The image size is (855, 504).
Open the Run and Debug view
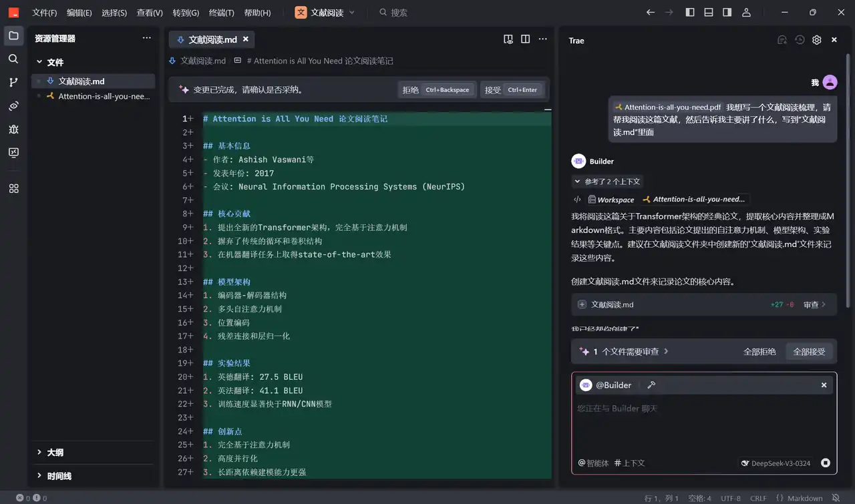coord(13,129)
